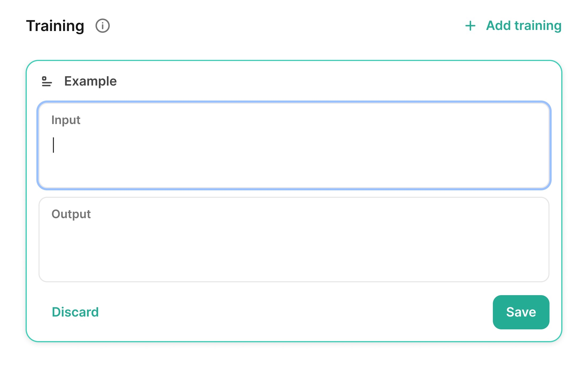Click the Training section heading
This screenshot has height=374, width=588.
click(x=55, y=26)
